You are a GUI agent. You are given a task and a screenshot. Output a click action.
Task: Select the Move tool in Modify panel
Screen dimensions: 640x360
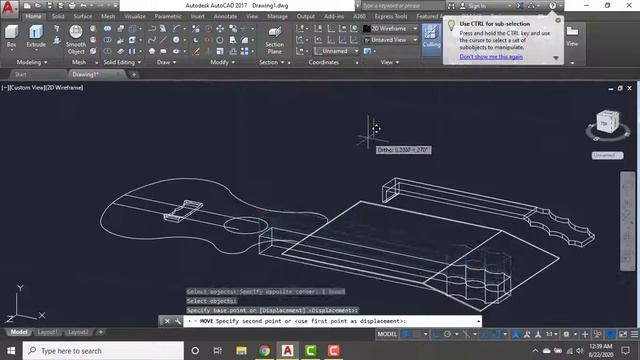click(x=220, y=29)
